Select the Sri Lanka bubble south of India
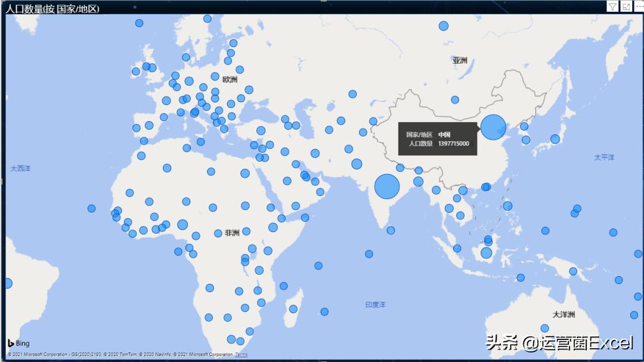Screen dimensions: 644x362 pos(391,230)
